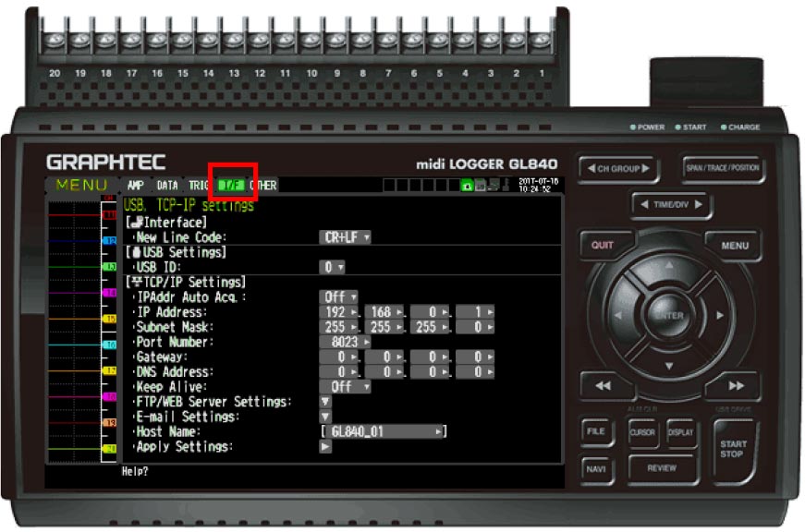Click the QUIT key
The image size is (805, 532).
pos(604,246)
